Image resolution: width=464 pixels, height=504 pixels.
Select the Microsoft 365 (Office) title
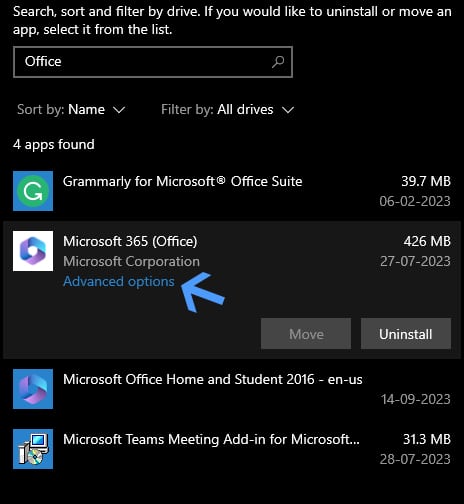[130, 241]
